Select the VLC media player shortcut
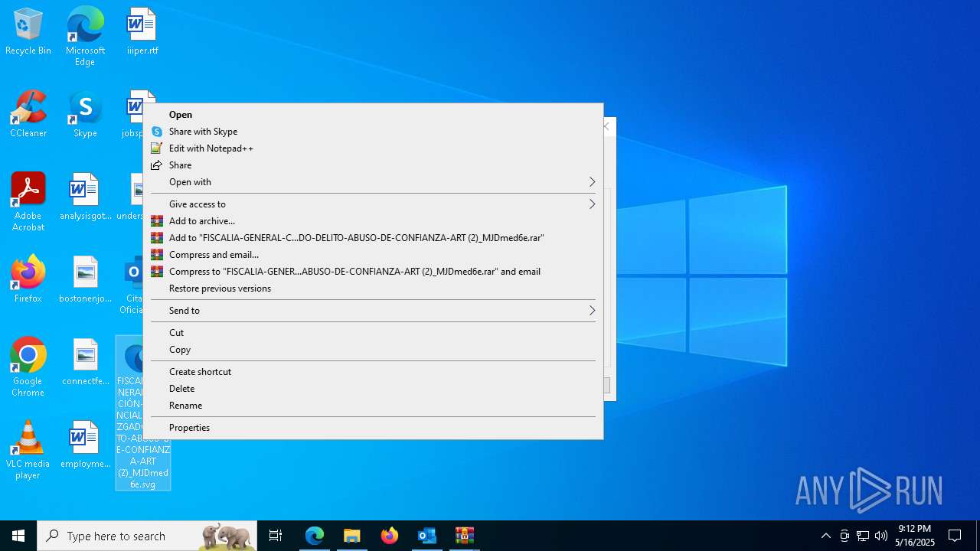The height and width of the screenshot is (551, 980). pyautogui.click(x=28, y=450)
